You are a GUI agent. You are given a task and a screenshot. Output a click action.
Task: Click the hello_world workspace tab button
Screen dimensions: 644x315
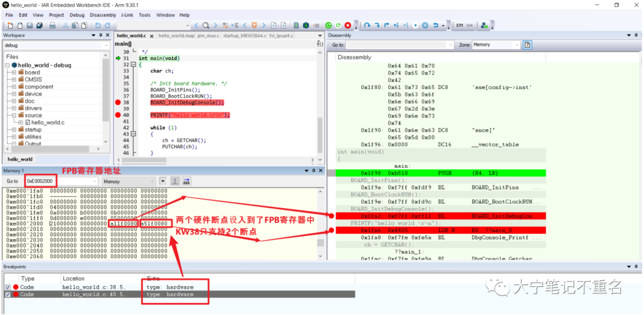[x=20, y=159]
